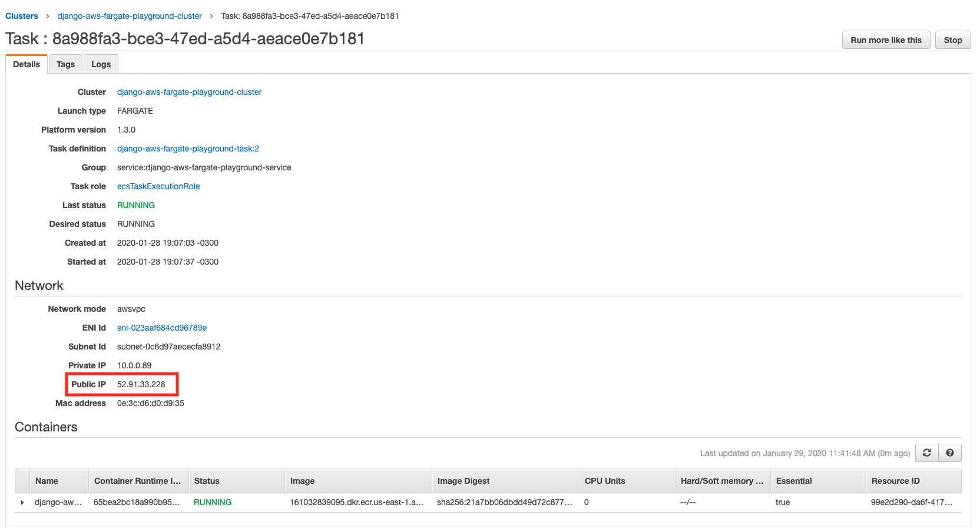
Task: Click sha256 image digest cell
Action: [x=504, y=502]
